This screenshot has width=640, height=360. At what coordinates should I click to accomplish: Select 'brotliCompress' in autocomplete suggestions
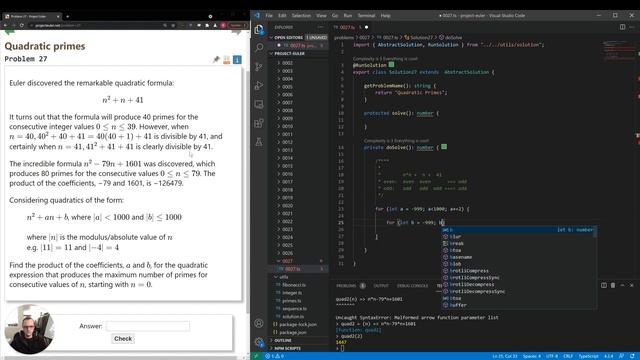[x=518, y=271]
